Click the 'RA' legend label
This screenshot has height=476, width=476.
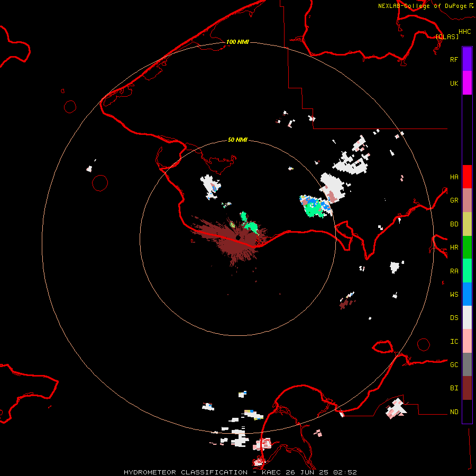(x=454, y=271)
